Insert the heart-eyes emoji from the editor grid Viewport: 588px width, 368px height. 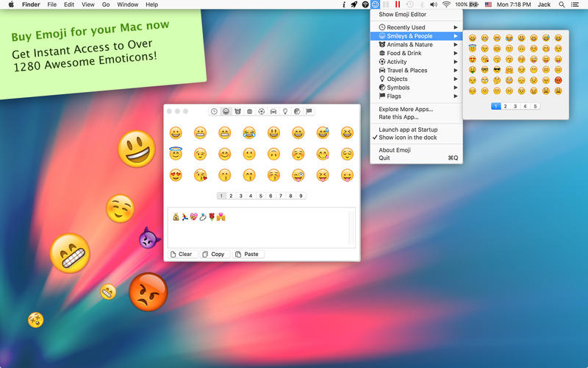tap(176, 175)
